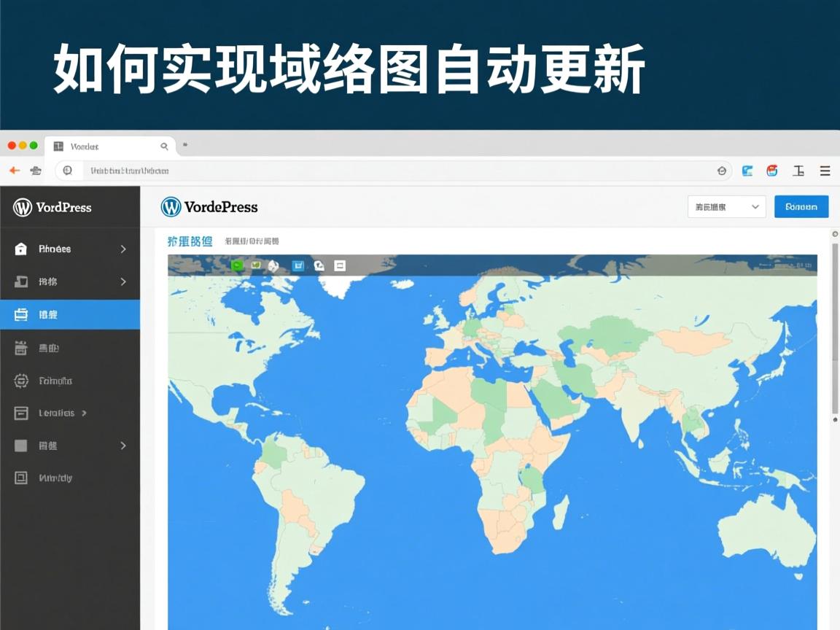Open the dropdown selector near the top-right header
Viewport: 840px width, 630px height.
[x=725, y=206]
